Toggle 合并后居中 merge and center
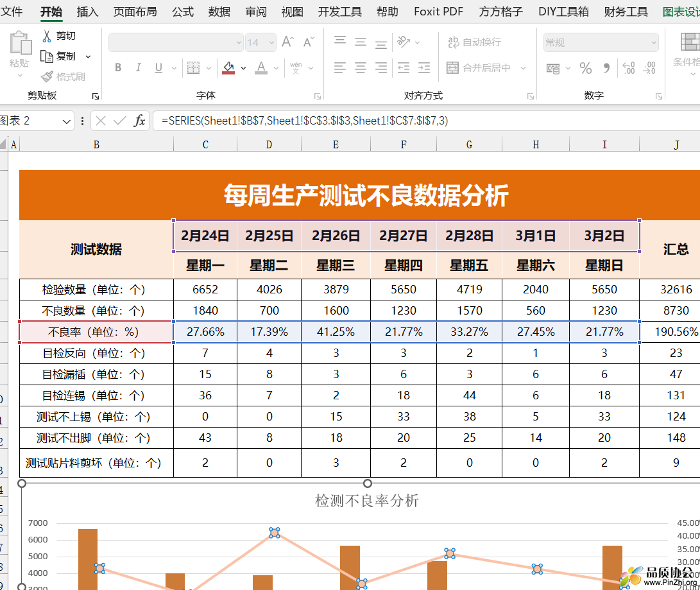700x590 pixels. point(479,68)
